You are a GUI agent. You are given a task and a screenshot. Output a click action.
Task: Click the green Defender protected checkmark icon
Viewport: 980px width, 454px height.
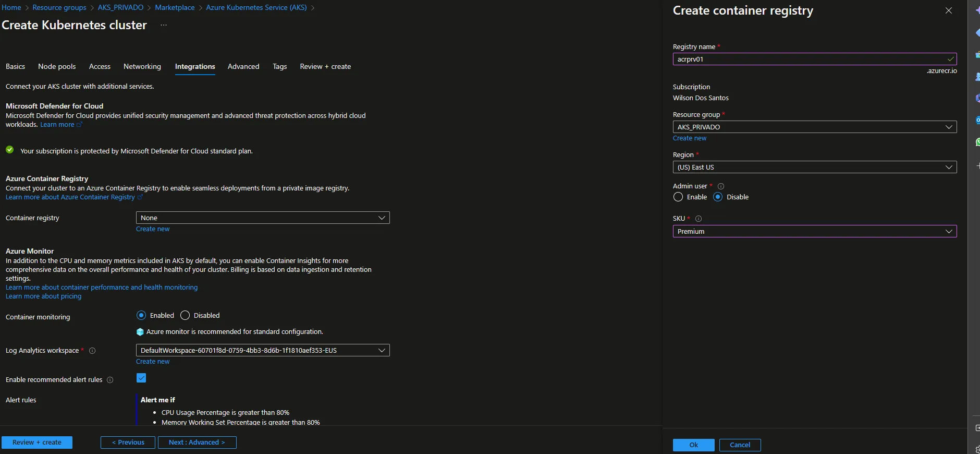coord(9,150)
